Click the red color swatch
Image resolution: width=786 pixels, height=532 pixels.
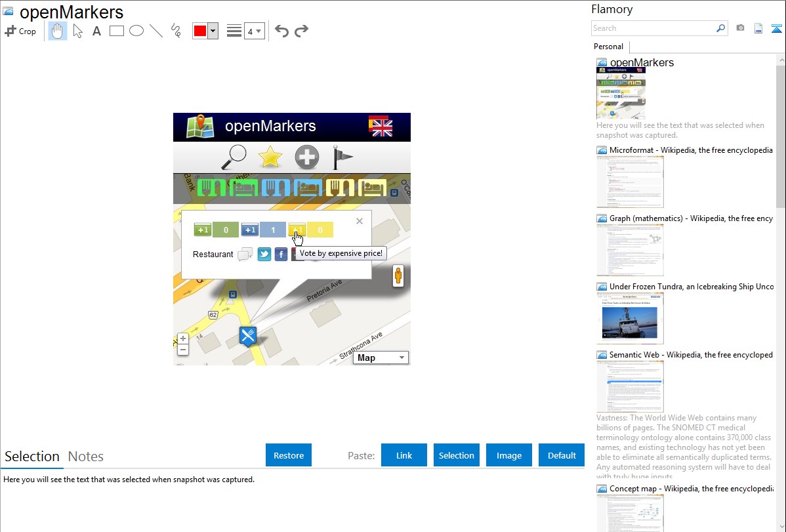[x=200, y=31]
